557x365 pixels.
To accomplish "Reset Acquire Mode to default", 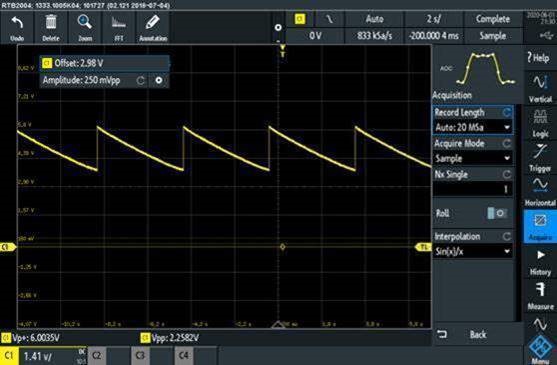I will (x=507, y=143).
